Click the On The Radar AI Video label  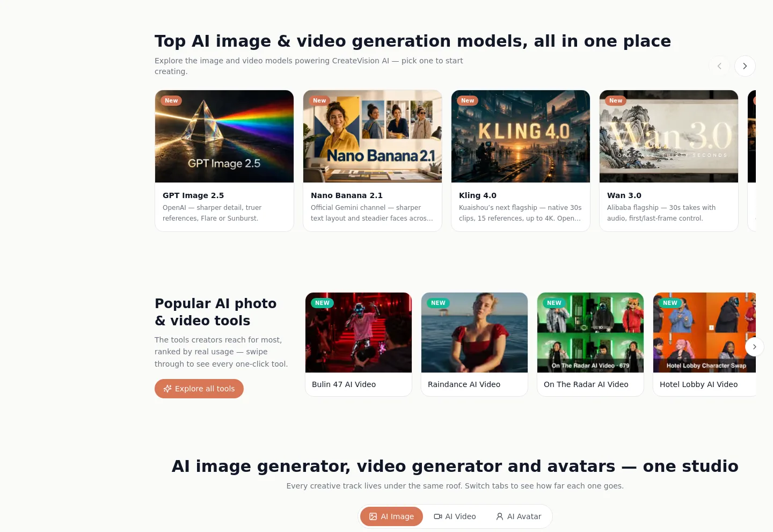pyautogui.click(x=586, y=384)
